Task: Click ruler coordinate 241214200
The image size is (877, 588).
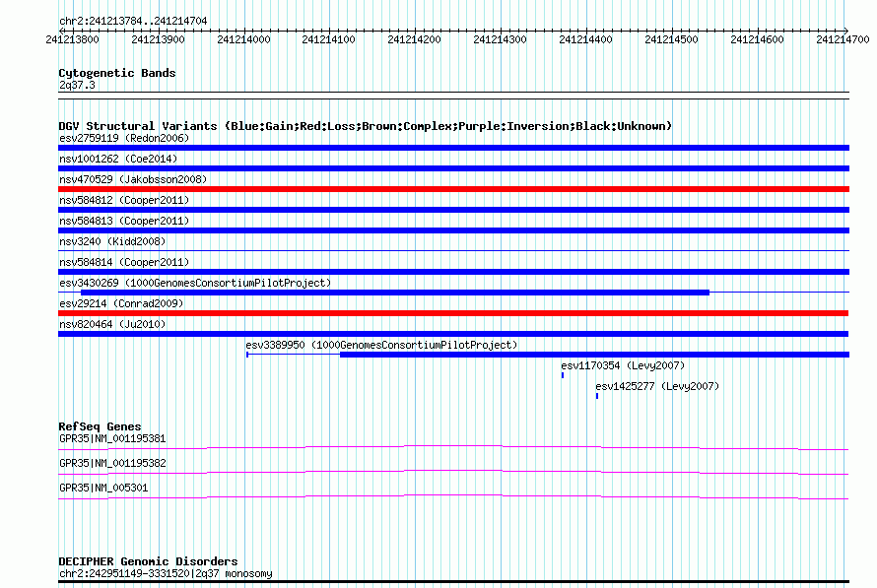Action: 414,39
